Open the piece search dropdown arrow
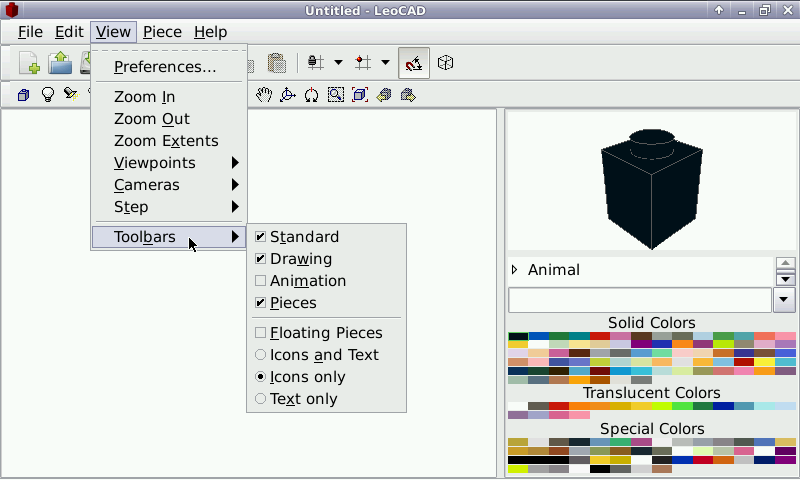The image size is (800, 480). coord(784,300)
